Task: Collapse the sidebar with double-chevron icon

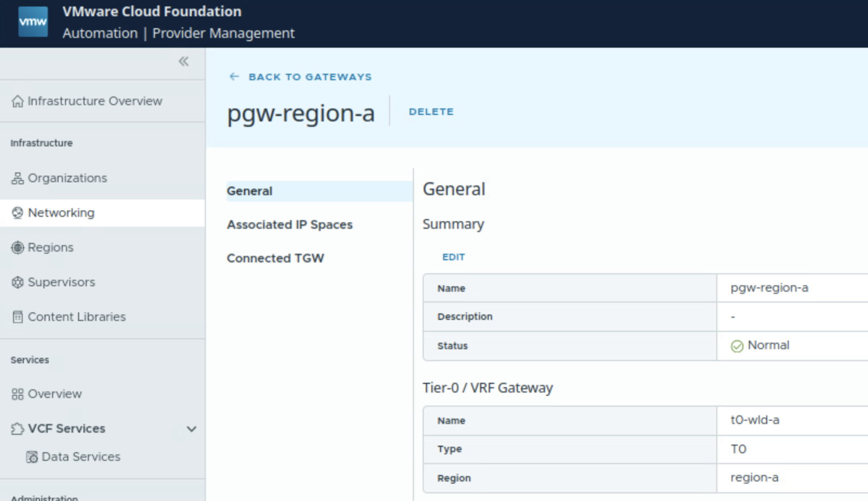Action: (184, 61)
